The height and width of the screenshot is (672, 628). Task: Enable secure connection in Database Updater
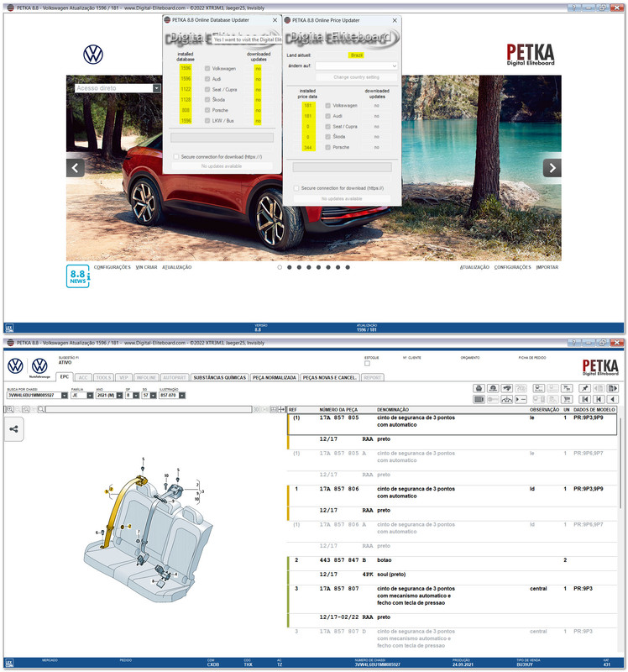176,157
